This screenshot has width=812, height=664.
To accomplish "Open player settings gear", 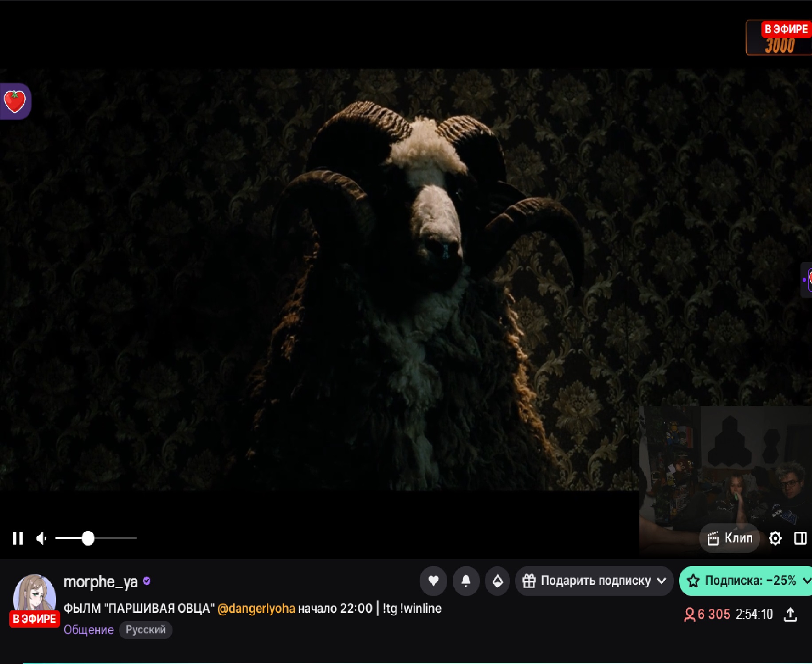I will coord(775,538).
